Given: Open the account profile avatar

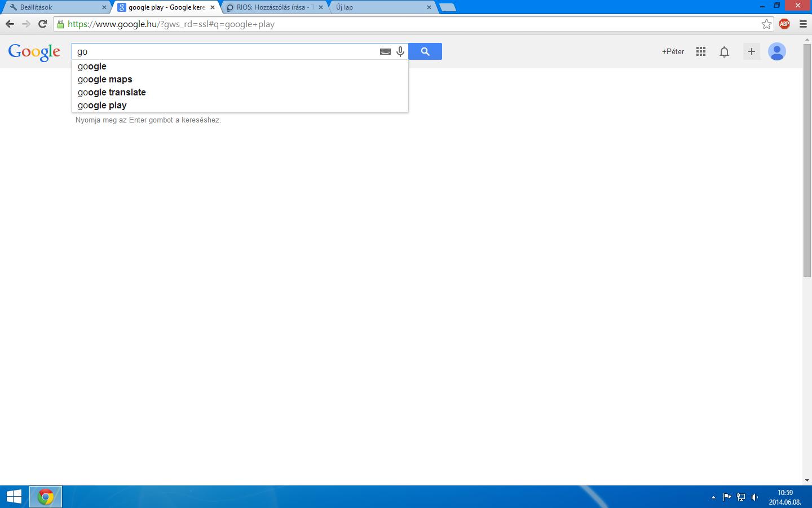Looking at the screenshot, I should tap(777, 51).
